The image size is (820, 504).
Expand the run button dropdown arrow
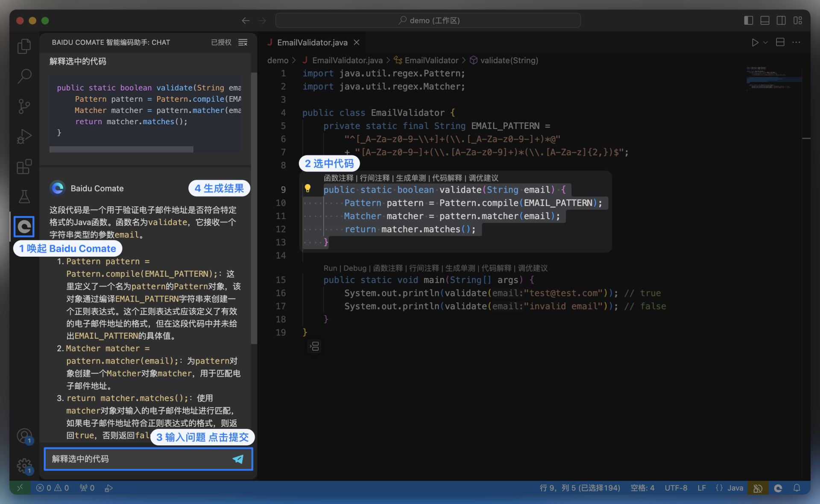pos(766,42)
